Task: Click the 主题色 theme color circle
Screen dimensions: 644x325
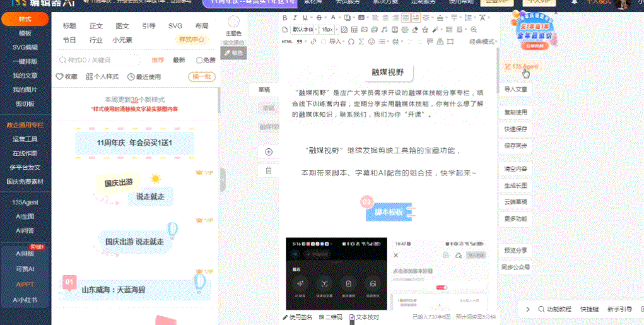Action: [233, 23]
